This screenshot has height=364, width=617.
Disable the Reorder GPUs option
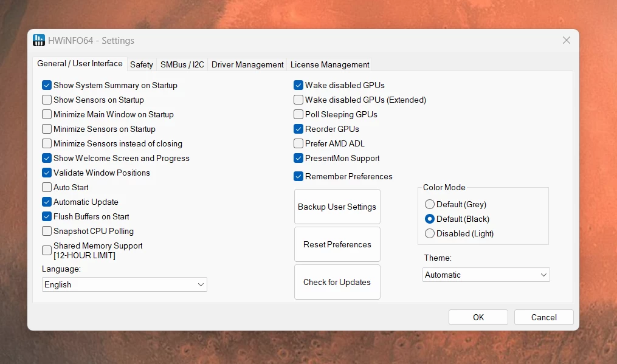tap(298, 129)
